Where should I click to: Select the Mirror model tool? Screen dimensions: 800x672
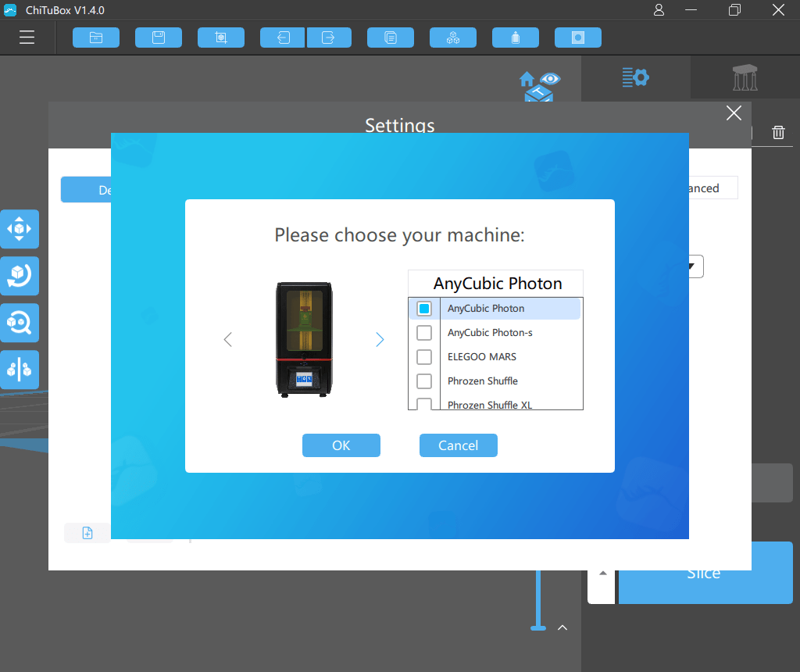pos(19,370)
